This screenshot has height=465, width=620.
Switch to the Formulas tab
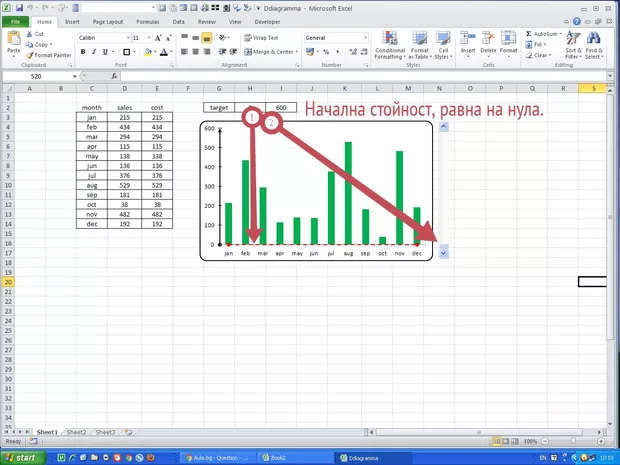pyautogui.click(x=148, y=22)
